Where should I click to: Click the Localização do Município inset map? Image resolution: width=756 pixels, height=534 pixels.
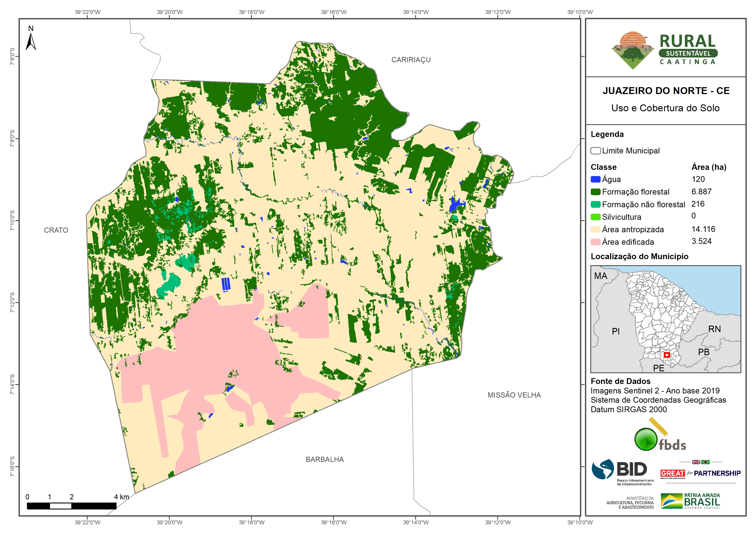tap(666, 319)
